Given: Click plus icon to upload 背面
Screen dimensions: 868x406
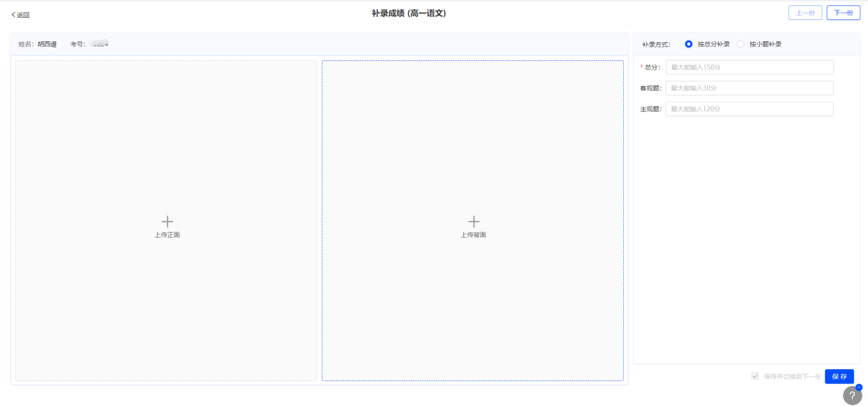Looking at the screenshot, I should (x=474, y=222).
